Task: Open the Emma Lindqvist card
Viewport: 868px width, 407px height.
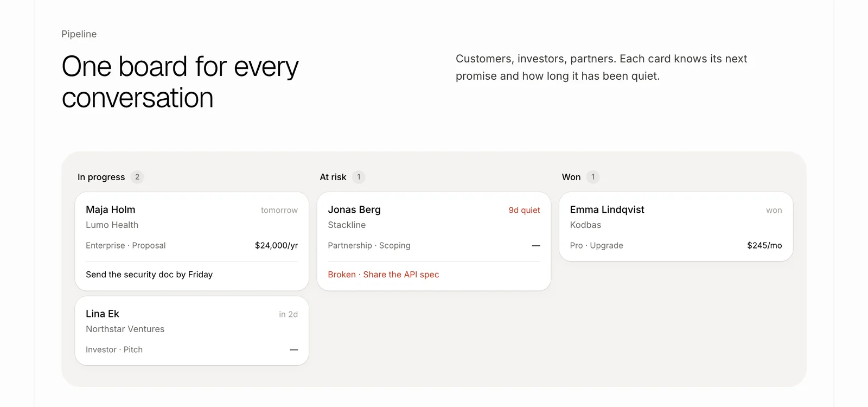Action: pos(676,227)
